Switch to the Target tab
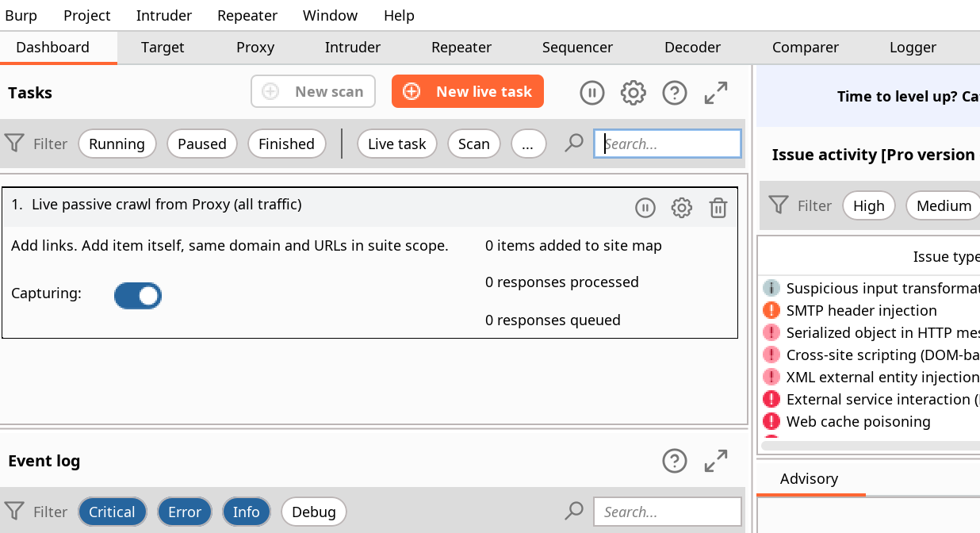Screen dimensions: 980x533 pos(163,48)
